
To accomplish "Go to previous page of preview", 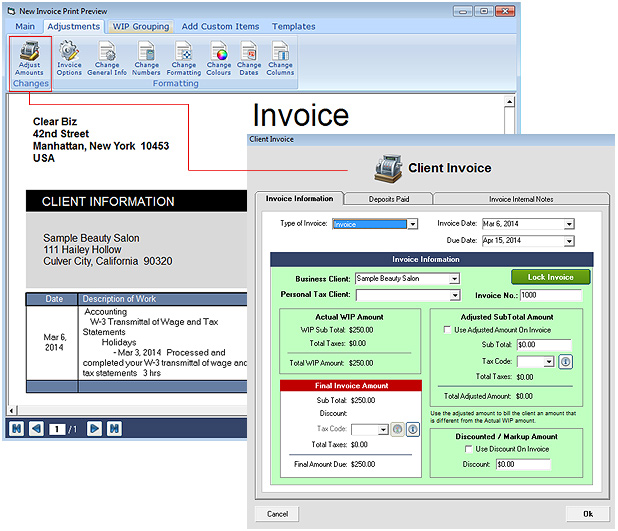I will click(x=36, y=429).
